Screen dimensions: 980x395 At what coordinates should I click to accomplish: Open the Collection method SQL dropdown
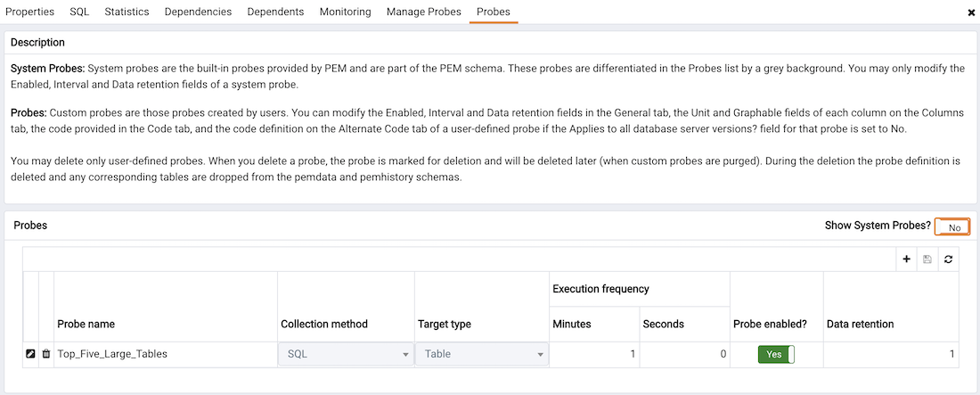pos(346,354)
